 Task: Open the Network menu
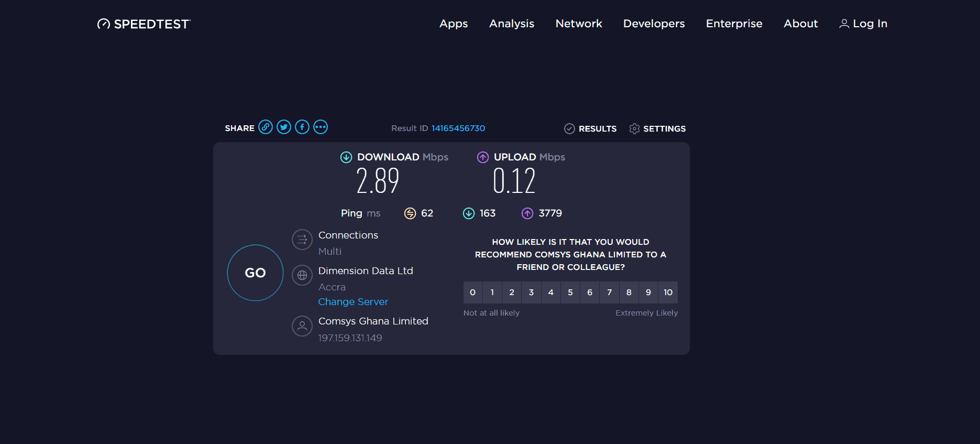pos(579,24)
